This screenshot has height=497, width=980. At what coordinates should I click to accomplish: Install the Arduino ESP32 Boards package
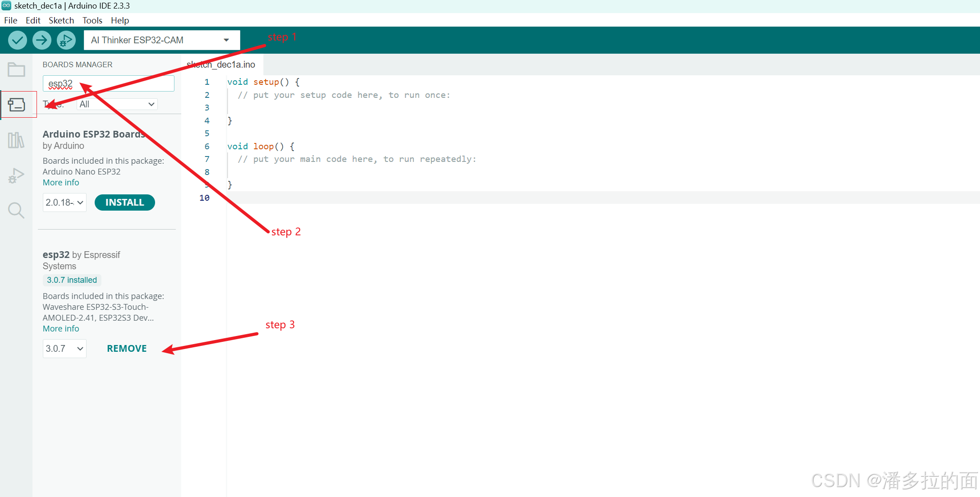pos(124,202)
